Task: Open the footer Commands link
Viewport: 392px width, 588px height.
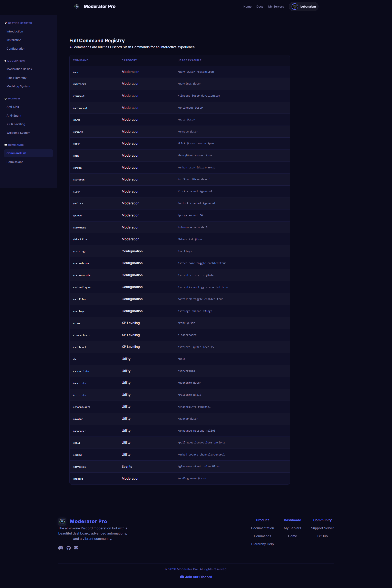Action: click(x=262, y=536)
